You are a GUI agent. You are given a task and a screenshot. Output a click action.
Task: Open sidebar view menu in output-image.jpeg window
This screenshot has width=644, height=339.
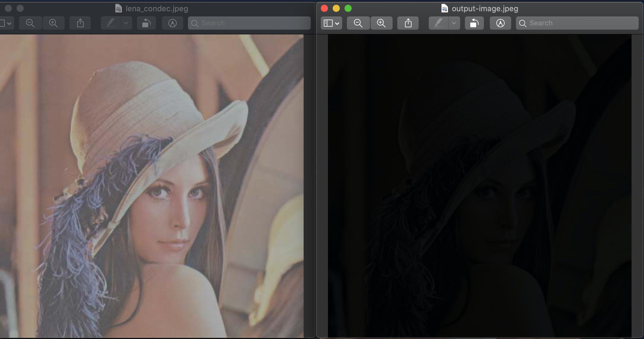point(331,23)
